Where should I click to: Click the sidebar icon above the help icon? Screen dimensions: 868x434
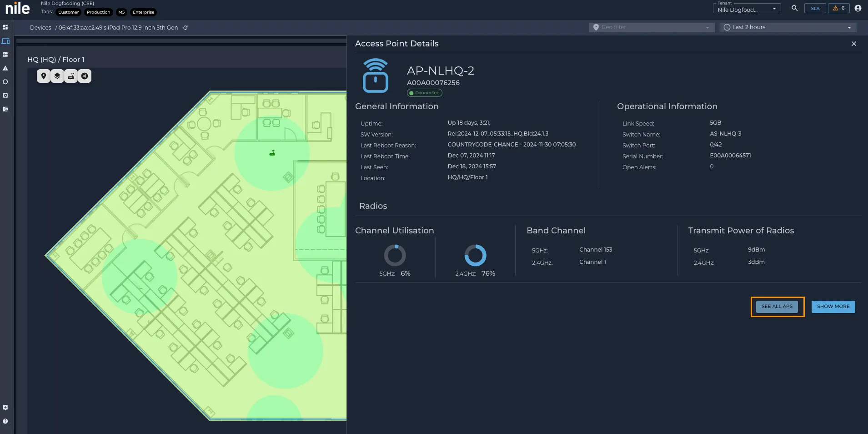[x=5, y=408]
